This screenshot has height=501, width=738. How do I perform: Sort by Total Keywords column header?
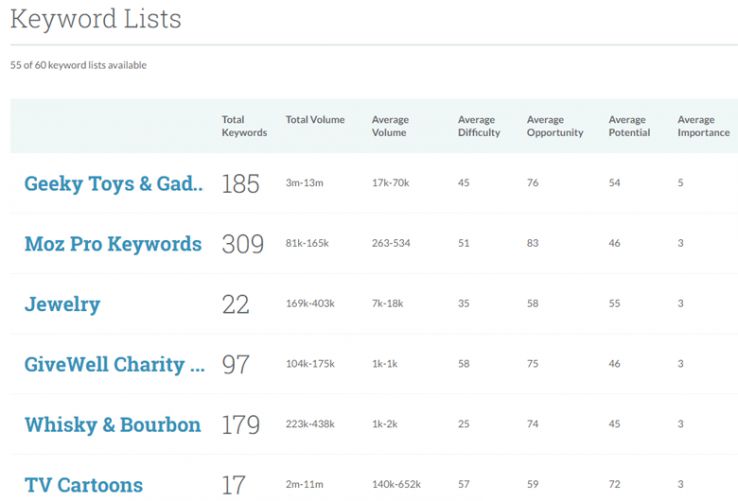[x=244, y=126]
